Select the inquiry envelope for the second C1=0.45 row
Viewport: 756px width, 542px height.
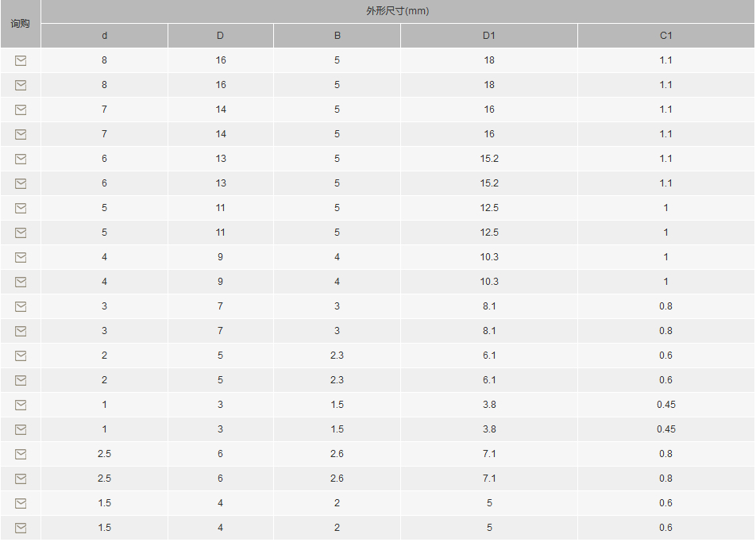point(21,429)
